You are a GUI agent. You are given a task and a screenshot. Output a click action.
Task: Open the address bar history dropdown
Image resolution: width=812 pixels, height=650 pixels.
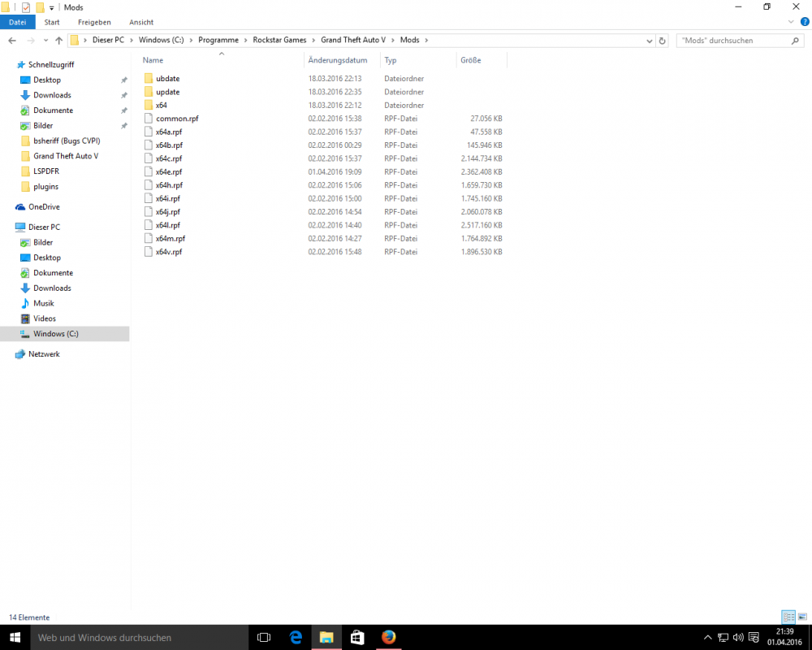(650, 41)
